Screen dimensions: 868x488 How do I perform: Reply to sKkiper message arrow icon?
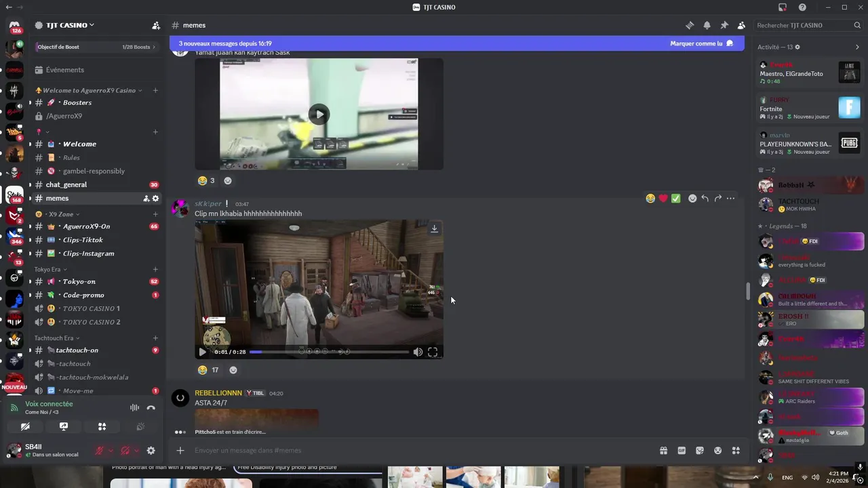705,199
